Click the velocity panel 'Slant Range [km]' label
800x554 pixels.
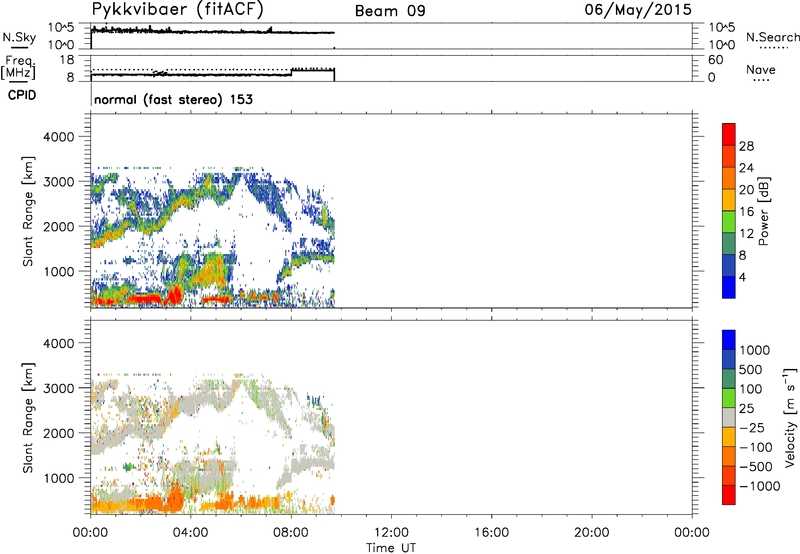click(28, 418)
